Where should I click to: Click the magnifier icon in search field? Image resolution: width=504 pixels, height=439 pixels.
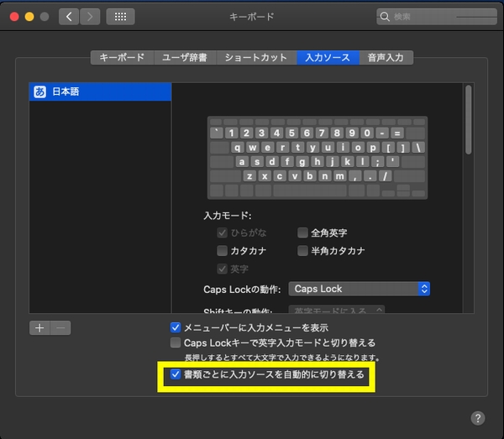point(385,17)
